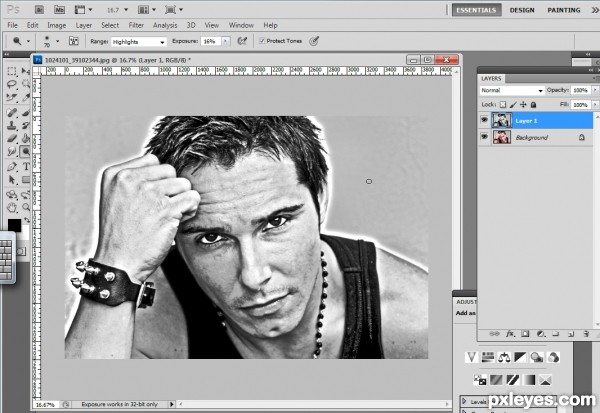Screen dimensions: 600x413
Task: Add a Channel Mixer adjustment
Action: 553,357
